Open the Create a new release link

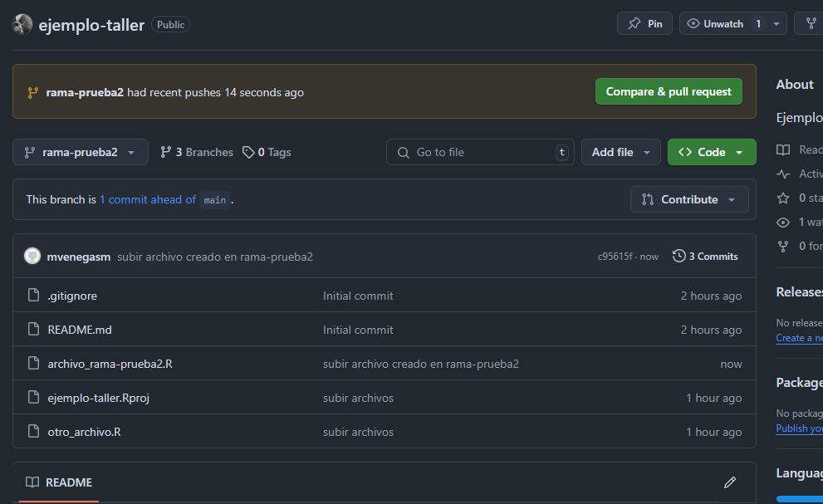tap(800, 338)
